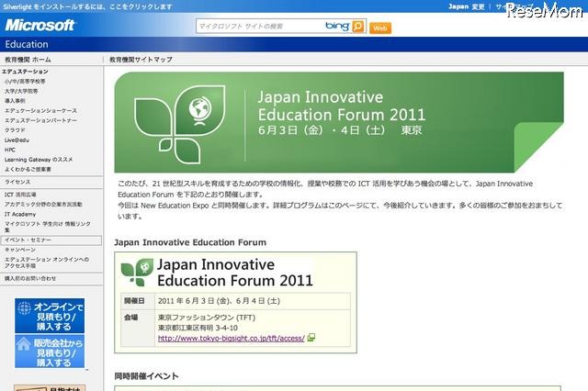Open アカデミック分野の企業市民活動 in the sidebar
The width and height of the screenshot is (588, 391).
click(x=43, y=204)
